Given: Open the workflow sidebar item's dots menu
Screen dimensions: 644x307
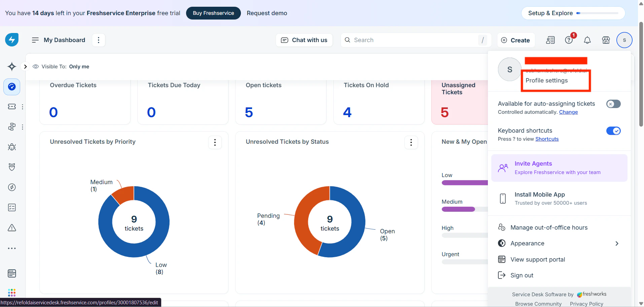Looking at the screenshot, I should point(23,127).
